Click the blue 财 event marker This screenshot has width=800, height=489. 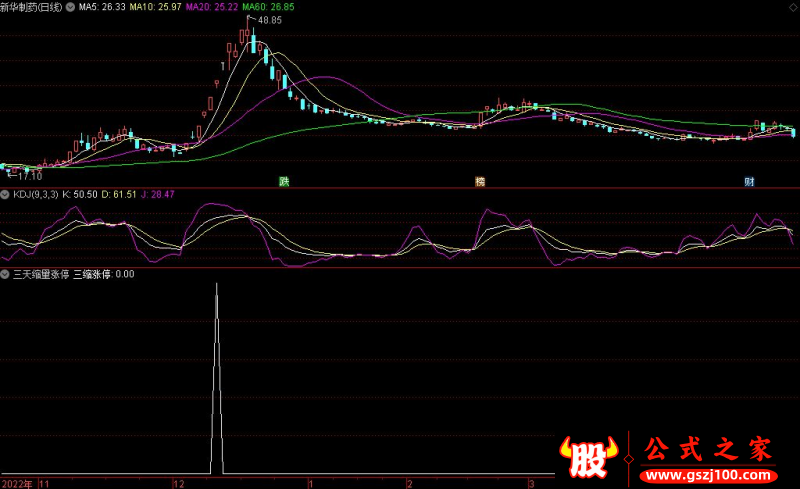point(749,181)
